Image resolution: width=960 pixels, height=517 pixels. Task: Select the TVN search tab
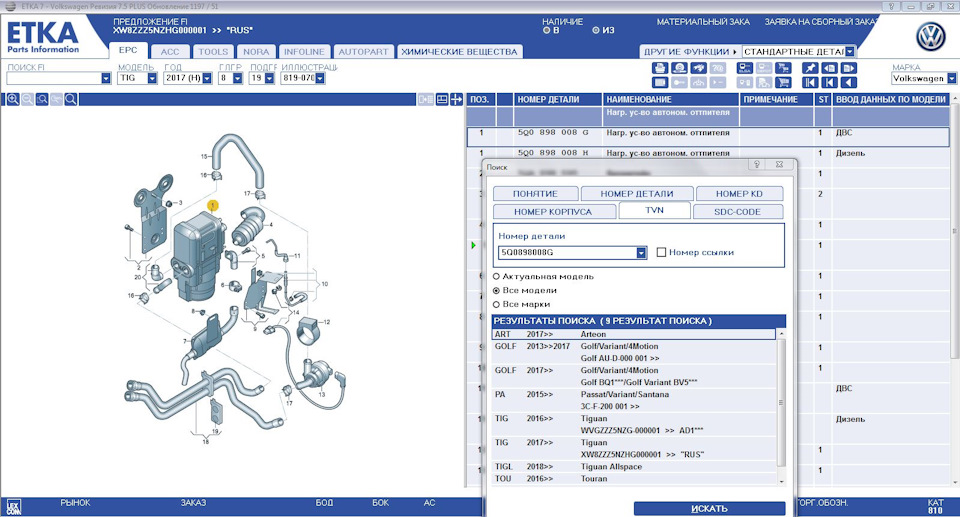tap(654, 210)
